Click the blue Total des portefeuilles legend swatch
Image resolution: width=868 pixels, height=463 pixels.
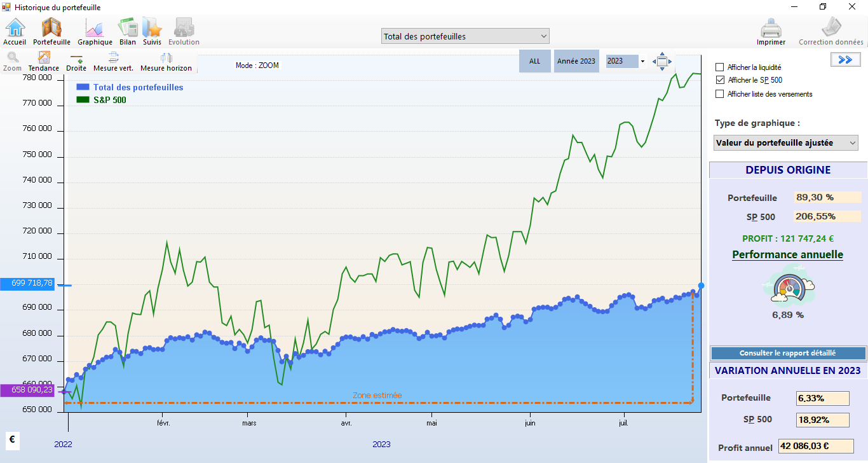pyautogui.click(x=83, y=87)
